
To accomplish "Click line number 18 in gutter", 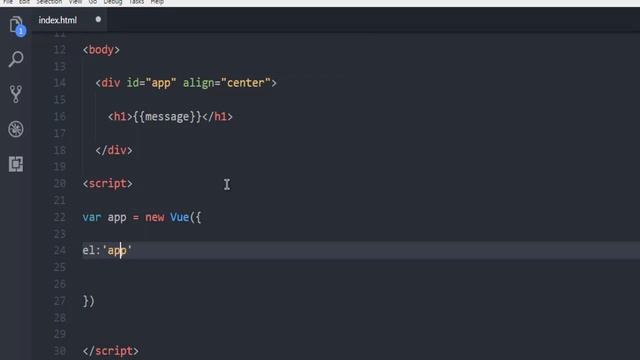I will coord(60,150).
